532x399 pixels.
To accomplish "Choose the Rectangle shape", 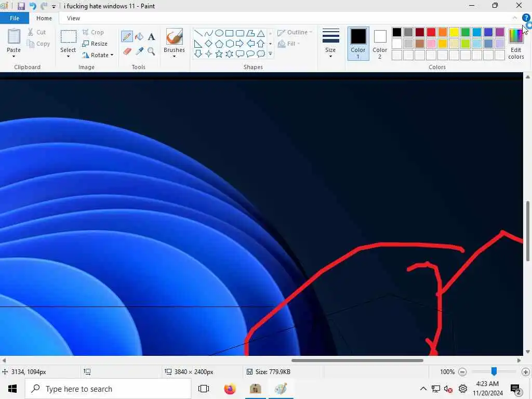I will (229, 33).
